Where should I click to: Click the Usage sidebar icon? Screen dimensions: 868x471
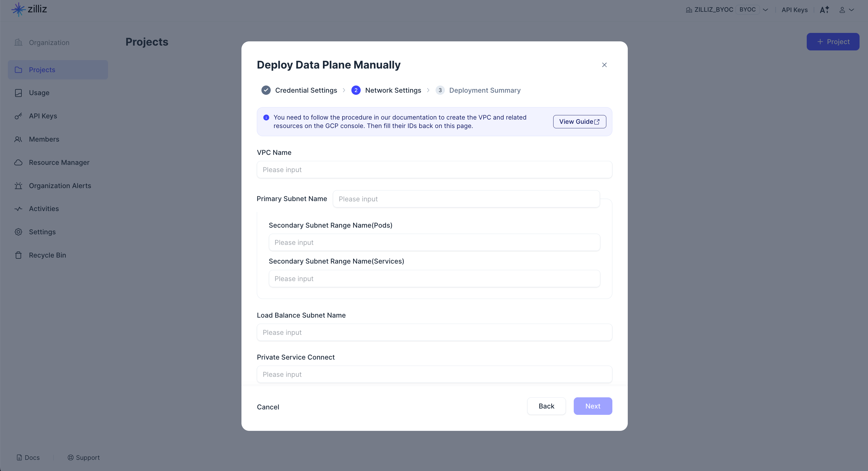(18, 93)
